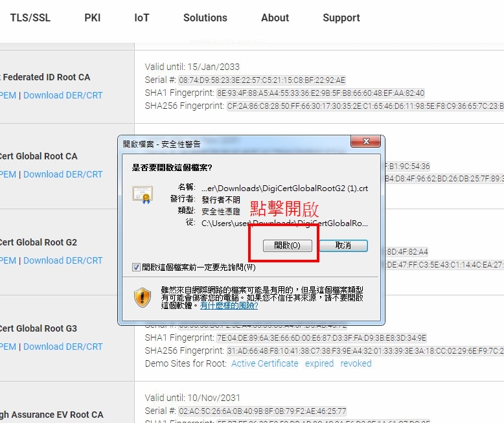Open the 有什麼樣的風險? risk link
This screenshot has height=423, width=504.
click(229, 305)
